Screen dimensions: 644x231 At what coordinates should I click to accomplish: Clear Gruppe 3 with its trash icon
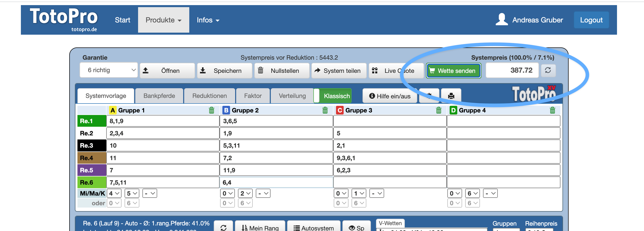tap(439, 110)
